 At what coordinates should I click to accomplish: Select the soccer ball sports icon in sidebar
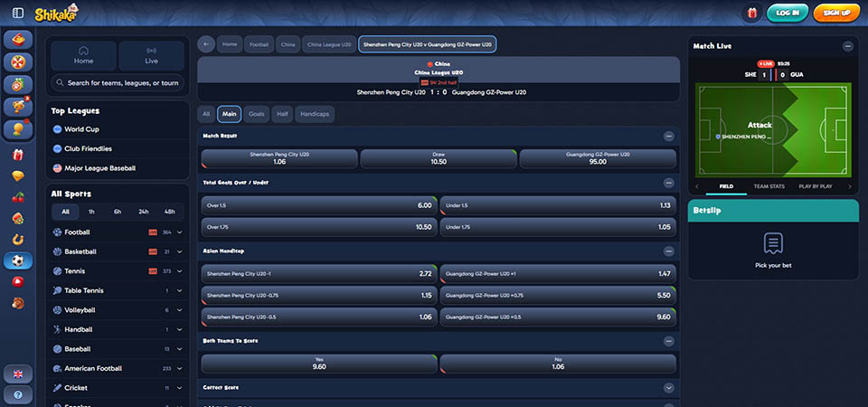18,260
